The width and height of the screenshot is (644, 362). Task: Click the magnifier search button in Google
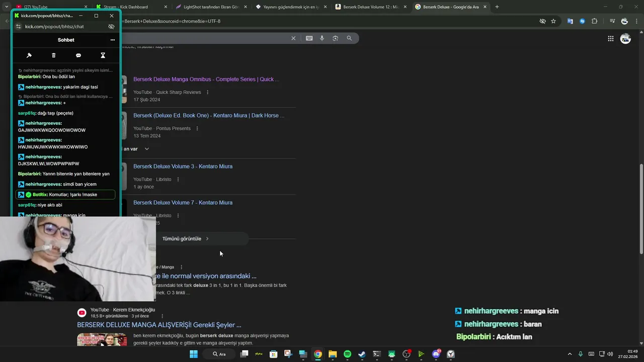point(349,38)
